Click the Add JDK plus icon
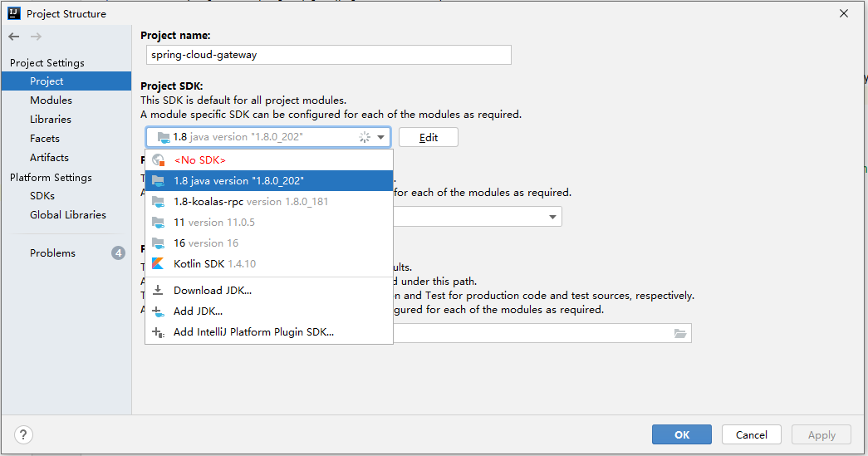The width and height of the screenshot is (868, 456). [x=158, y=311]
